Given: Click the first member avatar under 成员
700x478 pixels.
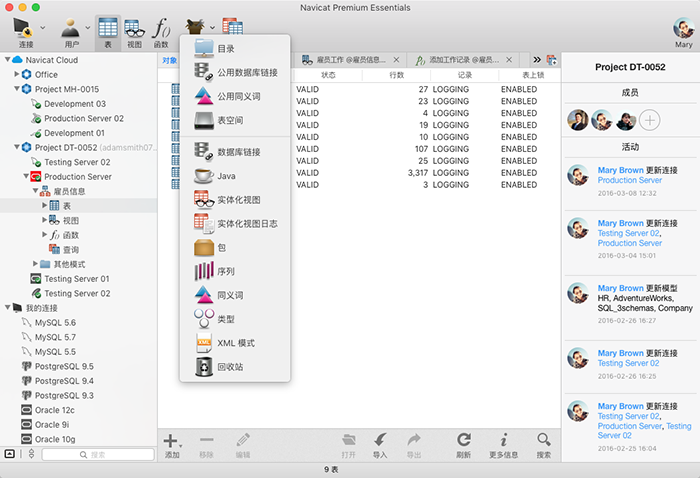Looking at the screenshot, I should (x=578, y=120).
